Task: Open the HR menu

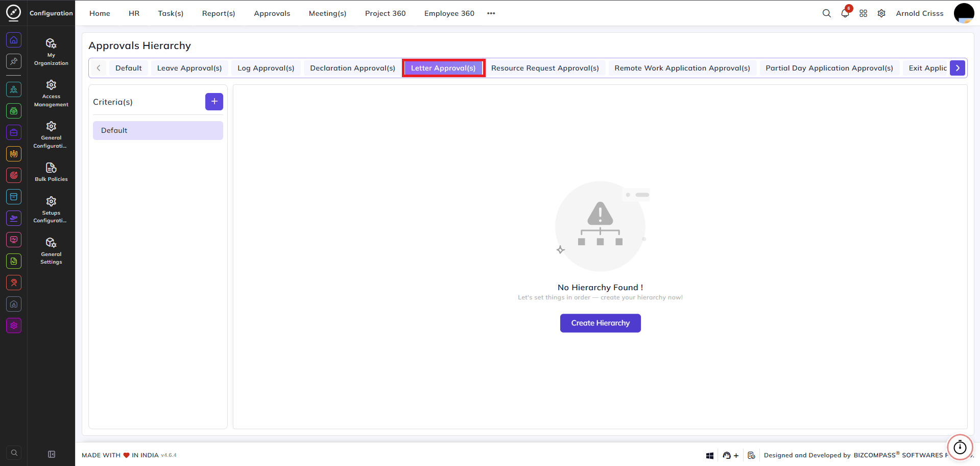Action: (x=134, y=13)
